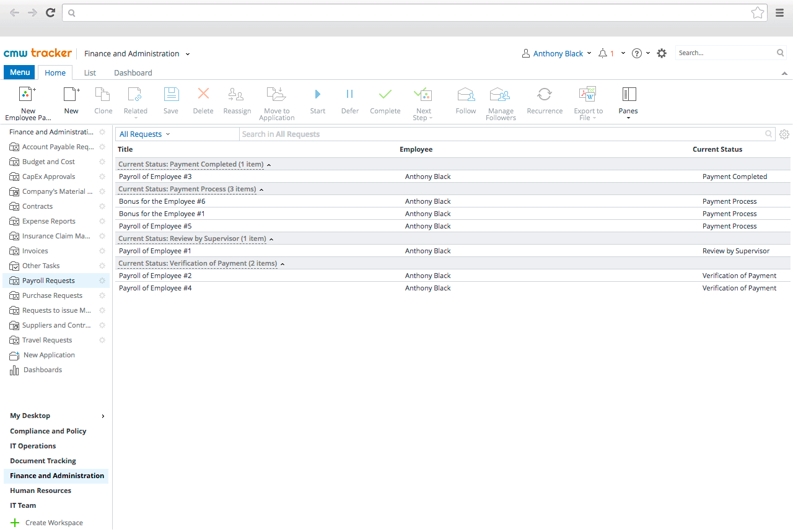Screen dimensions: 793x532
Task: Collapse the Payment Process group
Action: (x=261, y=190)
